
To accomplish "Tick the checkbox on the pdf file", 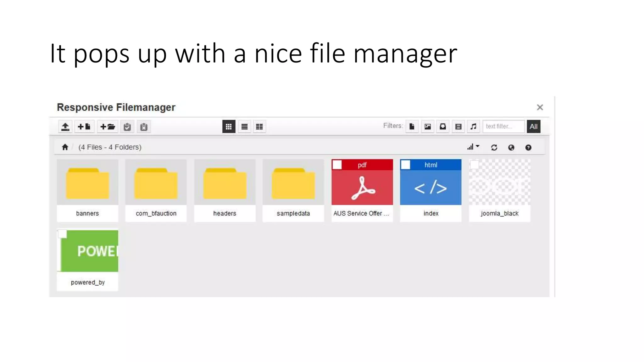I will (337, 165).
